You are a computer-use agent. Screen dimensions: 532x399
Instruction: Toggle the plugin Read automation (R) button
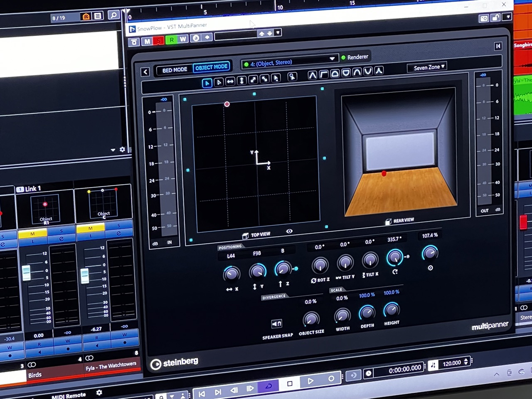pos(171,39)
